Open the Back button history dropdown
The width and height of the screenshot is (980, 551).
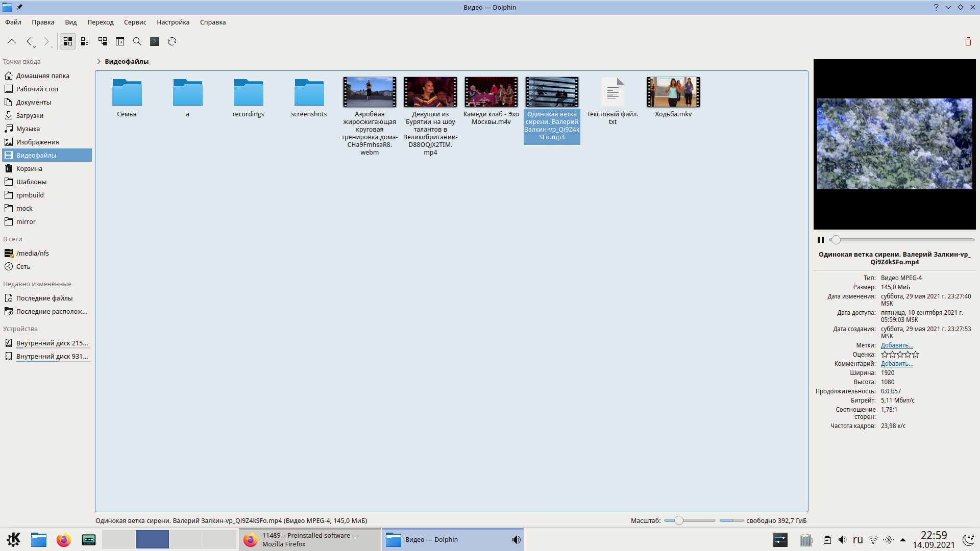pos(34,47)
